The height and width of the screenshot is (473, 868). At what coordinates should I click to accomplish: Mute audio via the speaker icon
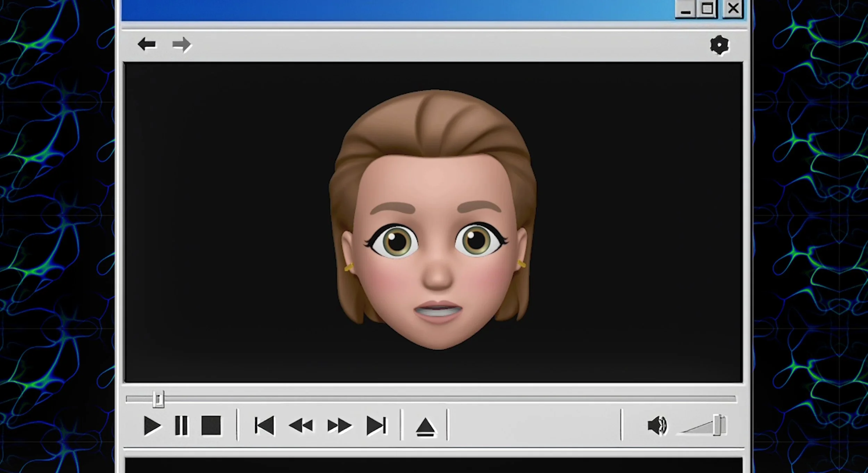[x=657, y=425]
